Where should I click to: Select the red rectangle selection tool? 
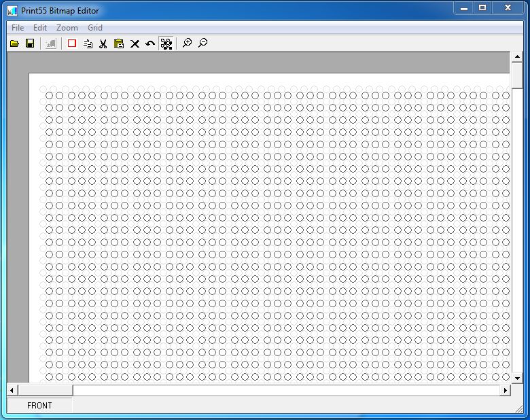pos(72,43)
